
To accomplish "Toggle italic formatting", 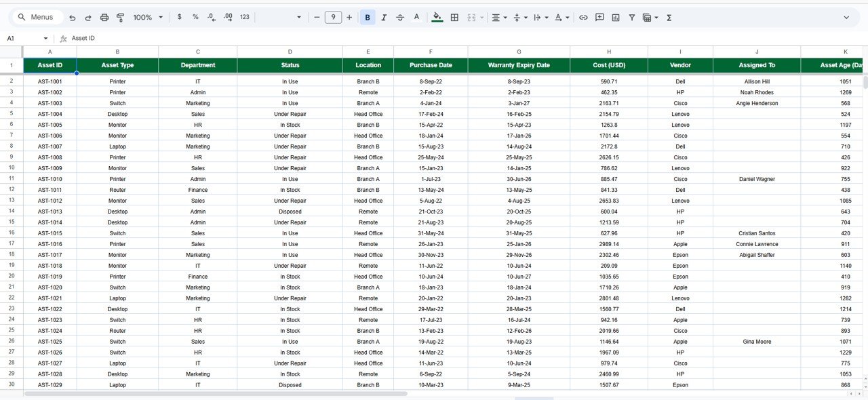I will coord(384,17).
